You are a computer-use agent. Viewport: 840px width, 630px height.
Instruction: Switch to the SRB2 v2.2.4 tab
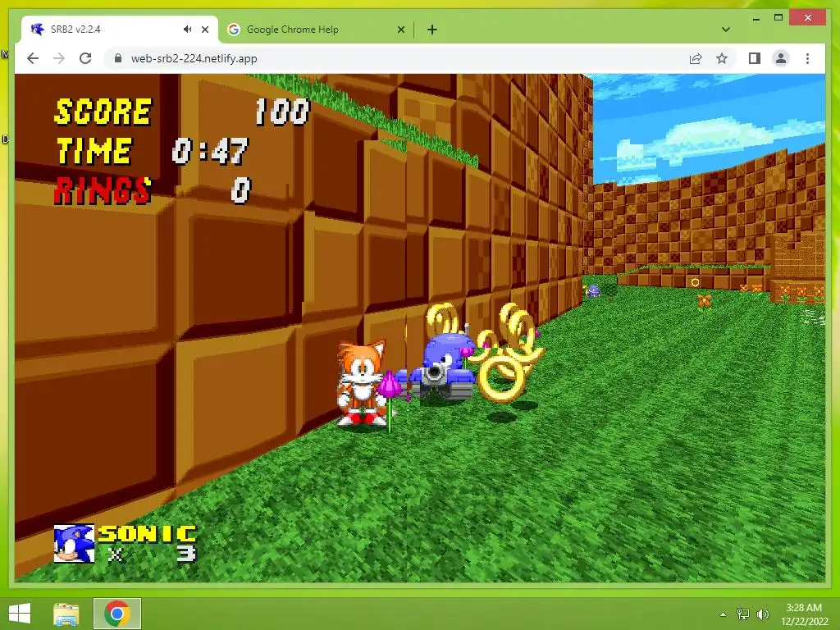point(120,30)
